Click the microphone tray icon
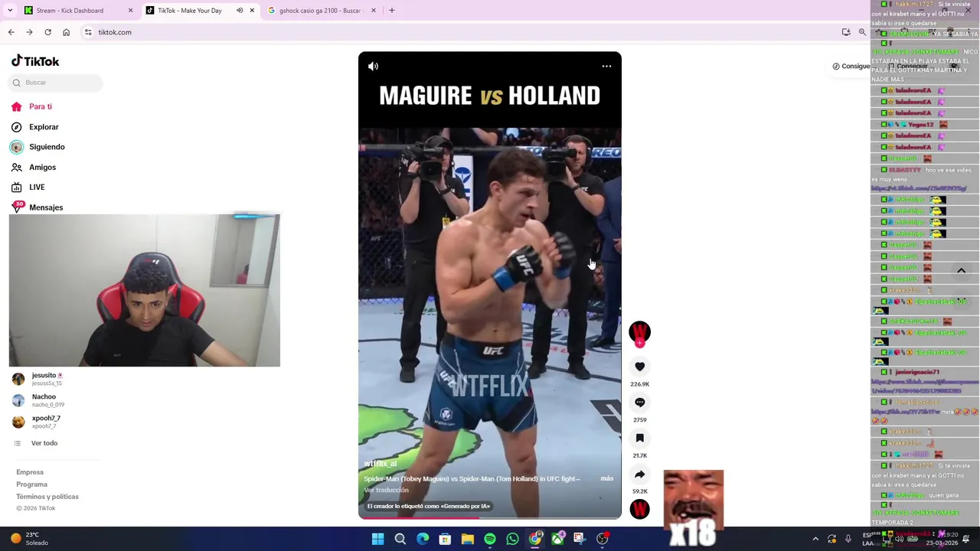 848,540
